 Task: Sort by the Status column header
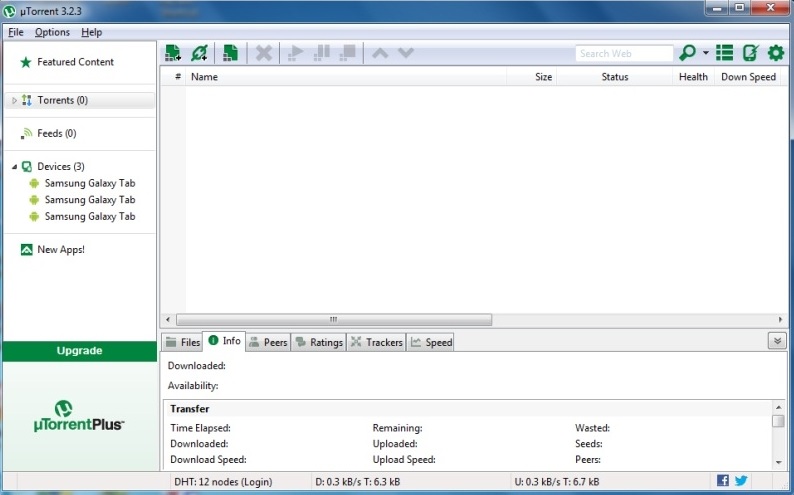[x=614, y=77]
